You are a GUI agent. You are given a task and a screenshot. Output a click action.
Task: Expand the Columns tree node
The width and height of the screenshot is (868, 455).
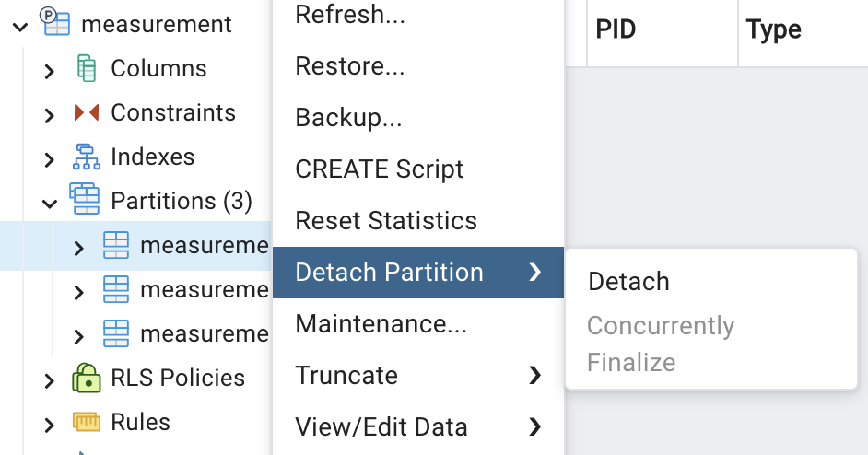(50, 70)
